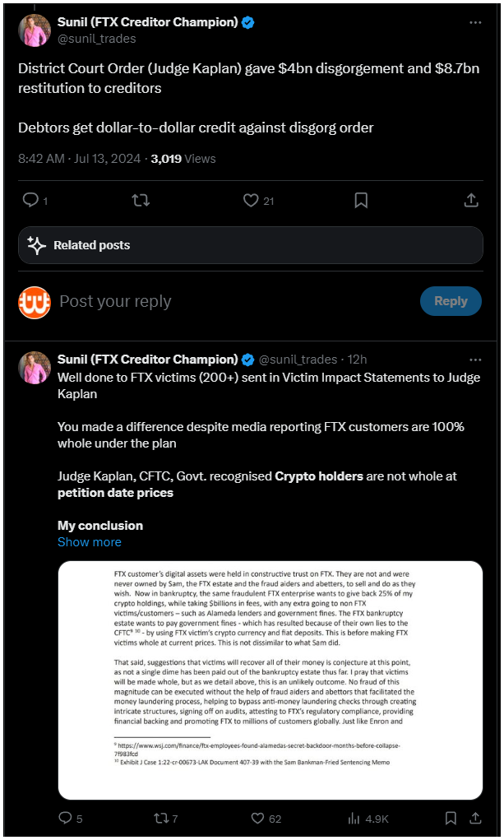
Task: Expand the post with Show more
Action: click(x=90, y=542)
